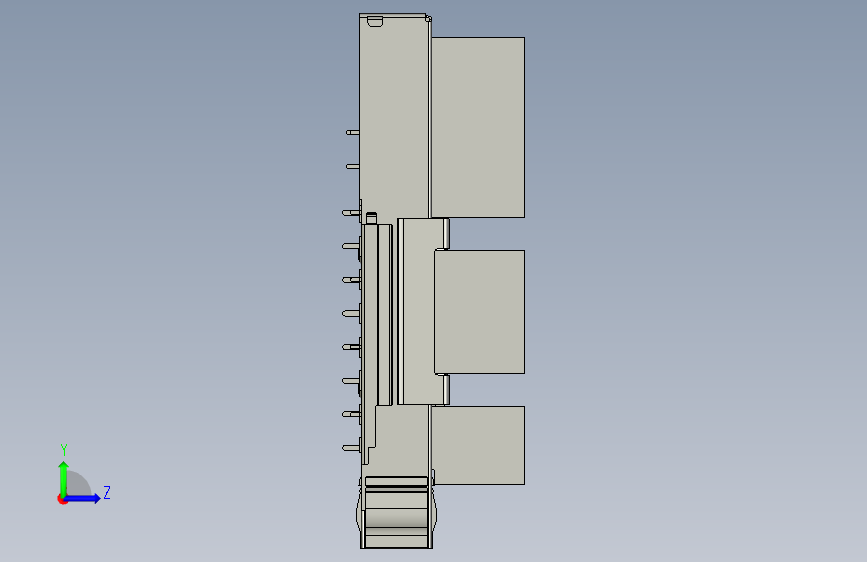Click the green Y axis arrow of the triad

click(64, 478)
